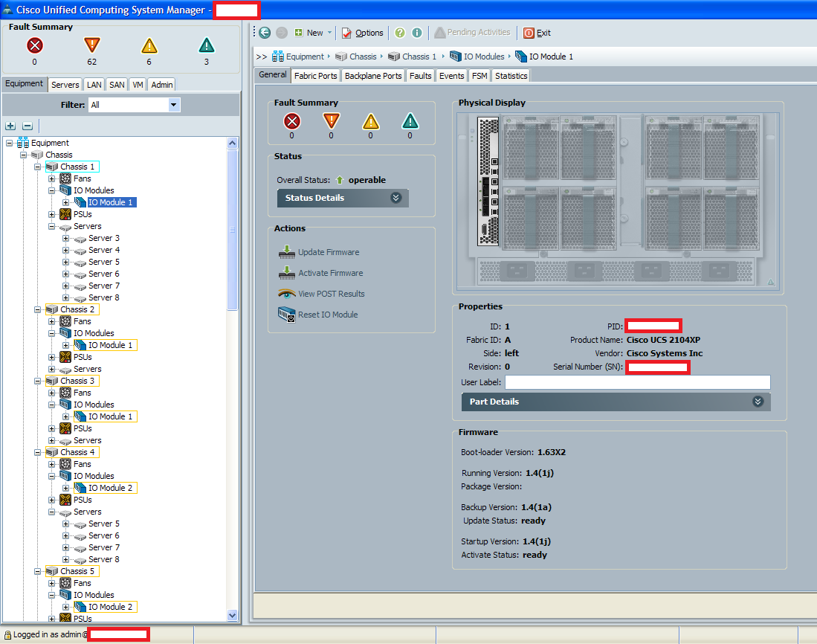Screen dimensions: 817x644
Task: Click the User Label input field
Action: (637, 382)
